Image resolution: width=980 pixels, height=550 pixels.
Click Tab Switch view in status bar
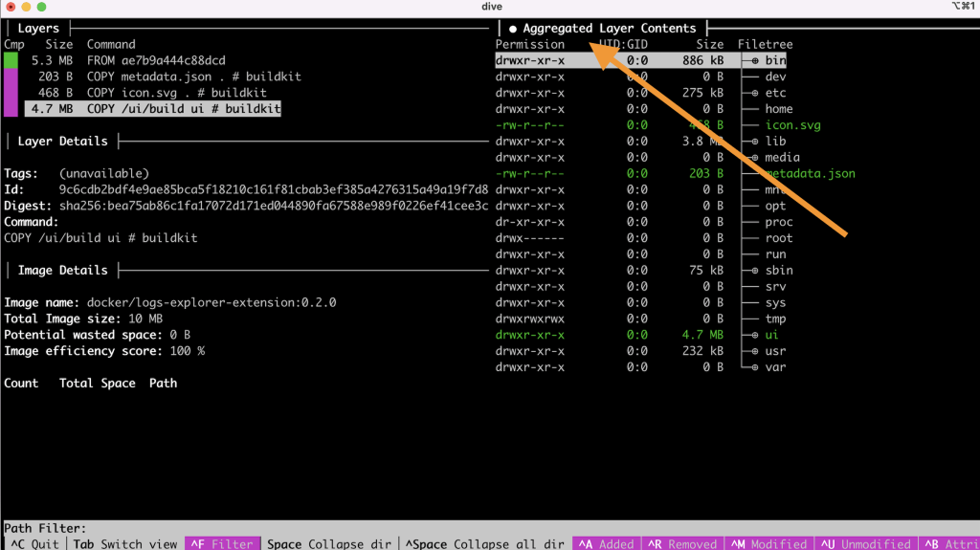click(x=124, y=543)
